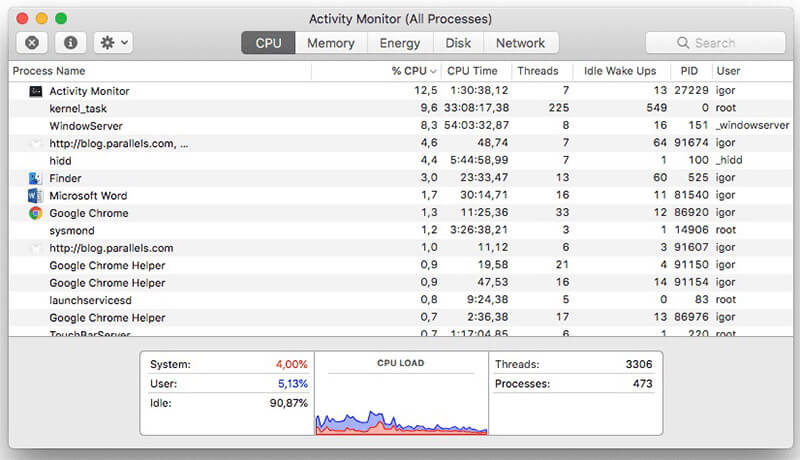
Task: Open the gear actions dropdown
Action: [113, 43]
